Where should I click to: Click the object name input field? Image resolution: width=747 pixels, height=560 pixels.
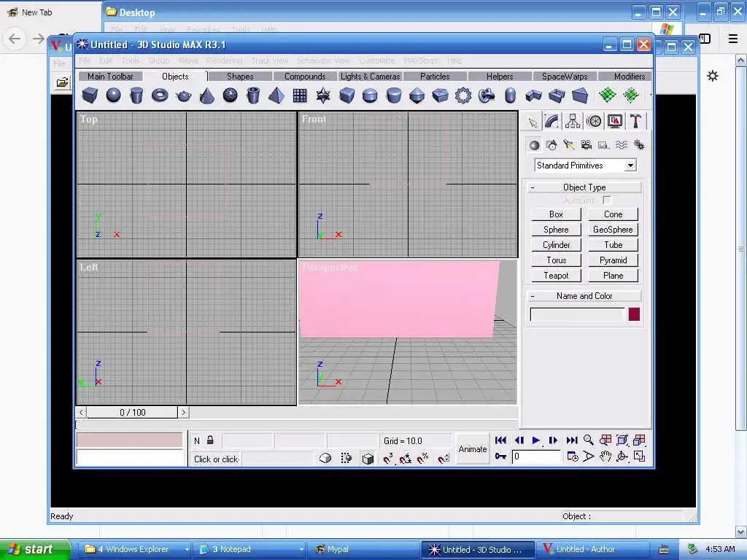click(577, 314)
